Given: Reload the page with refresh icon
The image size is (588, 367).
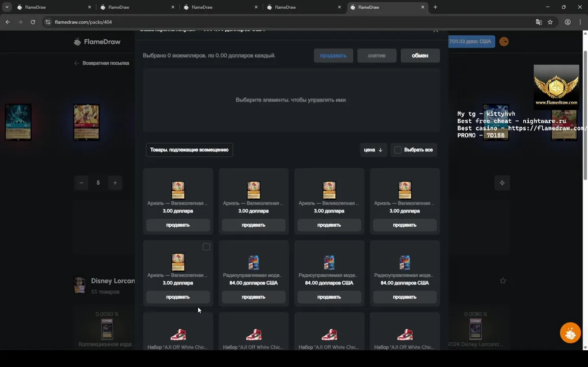Looking at the screenshot, I should click(x=33, y=22).
